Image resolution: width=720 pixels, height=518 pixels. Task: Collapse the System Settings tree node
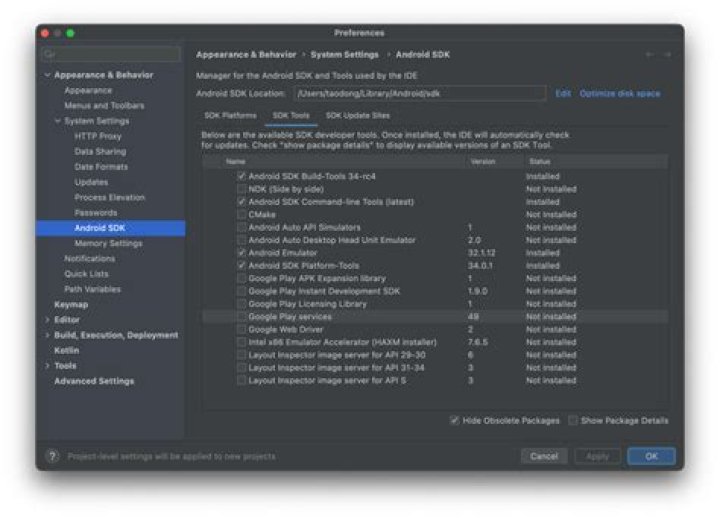(57, 121)
